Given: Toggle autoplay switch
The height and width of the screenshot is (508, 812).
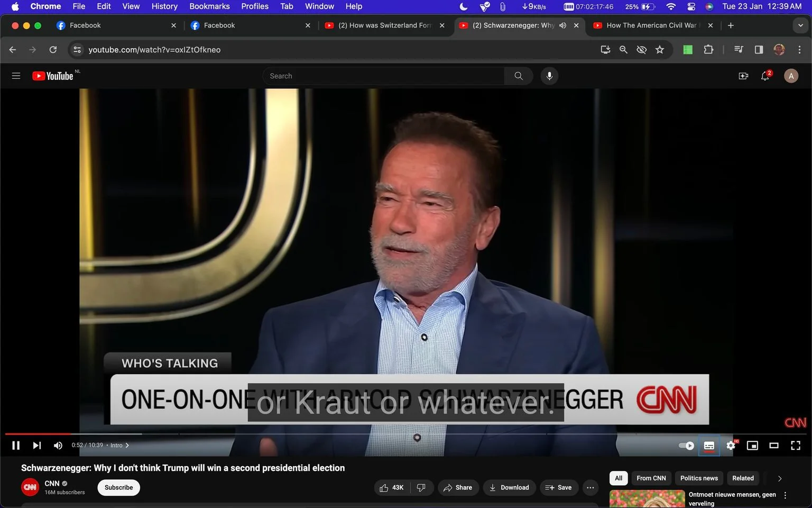Looking at the screenshot, I should point(687,446).
